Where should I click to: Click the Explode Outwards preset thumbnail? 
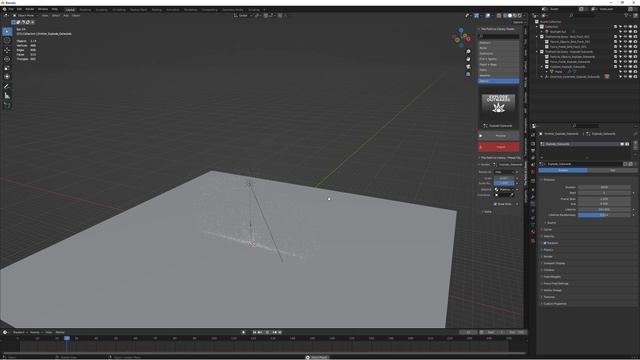(x=498, y=103)
